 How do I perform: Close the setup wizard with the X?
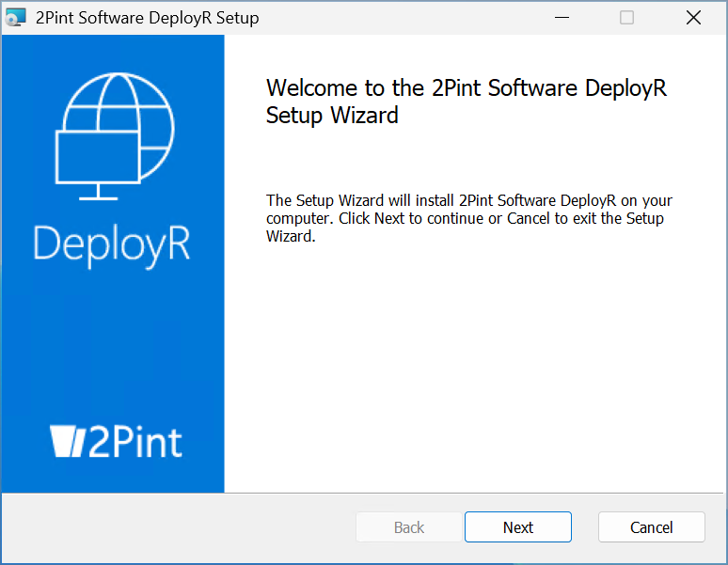tap(693, 18)
